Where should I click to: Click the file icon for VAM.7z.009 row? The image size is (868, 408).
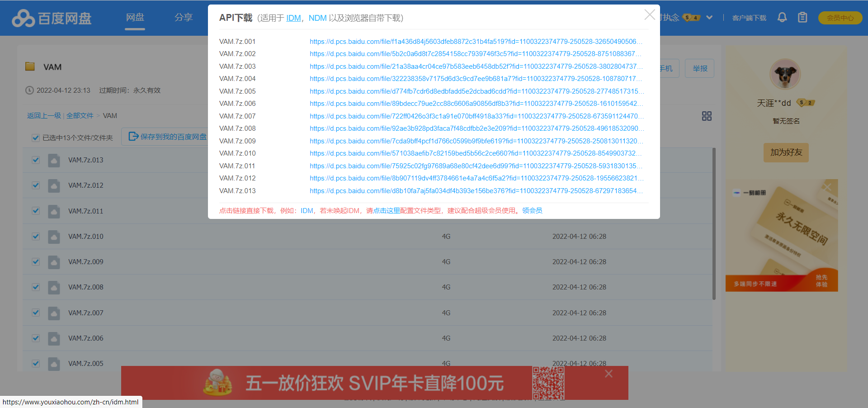coord(54,262)
